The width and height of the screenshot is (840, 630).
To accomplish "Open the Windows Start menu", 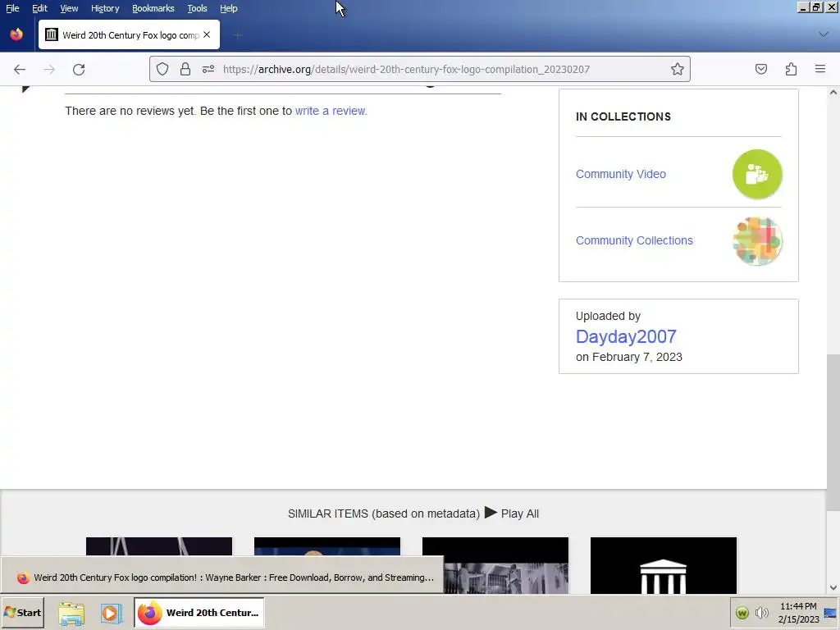I will tap(23, 612).
